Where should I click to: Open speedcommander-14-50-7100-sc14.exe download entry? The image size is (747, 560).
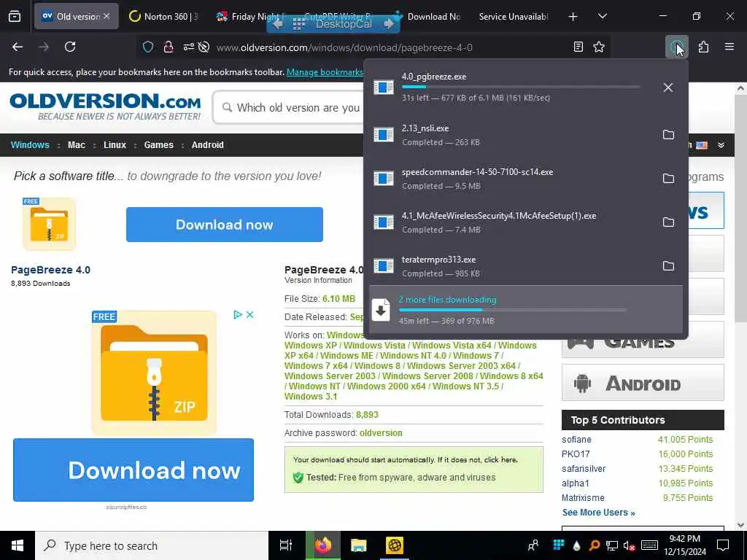(x=510, y=179)
